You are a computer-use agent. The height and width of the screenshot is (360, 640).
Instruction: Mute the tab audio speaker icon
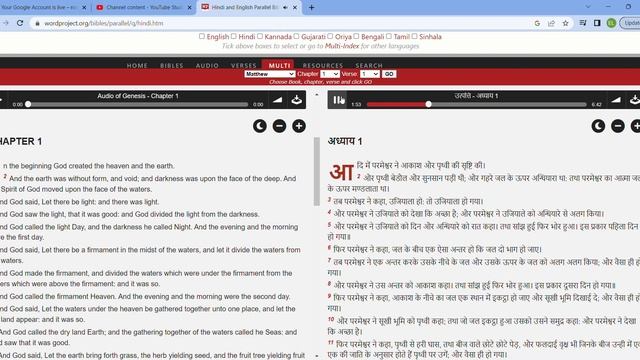(x=285, y=7)
